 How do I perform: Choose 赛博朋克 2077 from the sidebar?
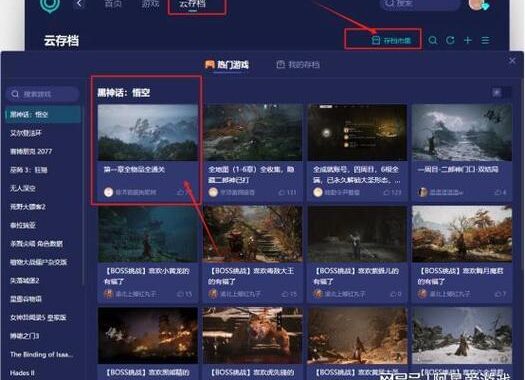(31, 151)
